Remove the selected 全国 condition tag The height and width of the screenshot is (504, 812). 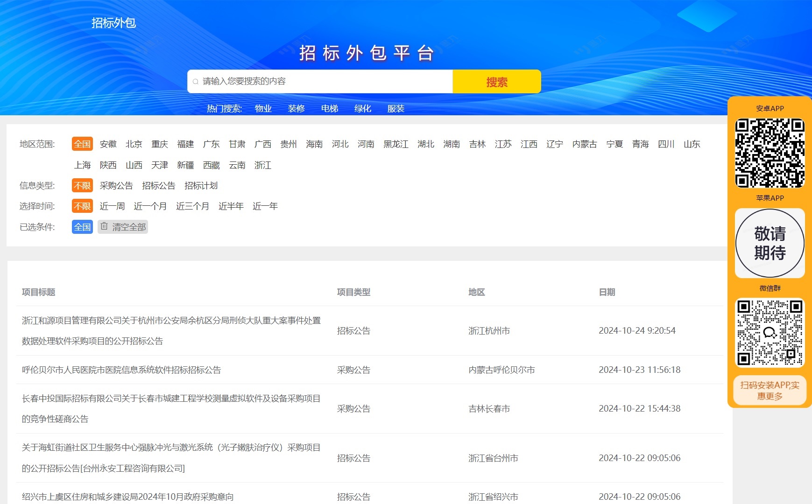click(82, 227)
